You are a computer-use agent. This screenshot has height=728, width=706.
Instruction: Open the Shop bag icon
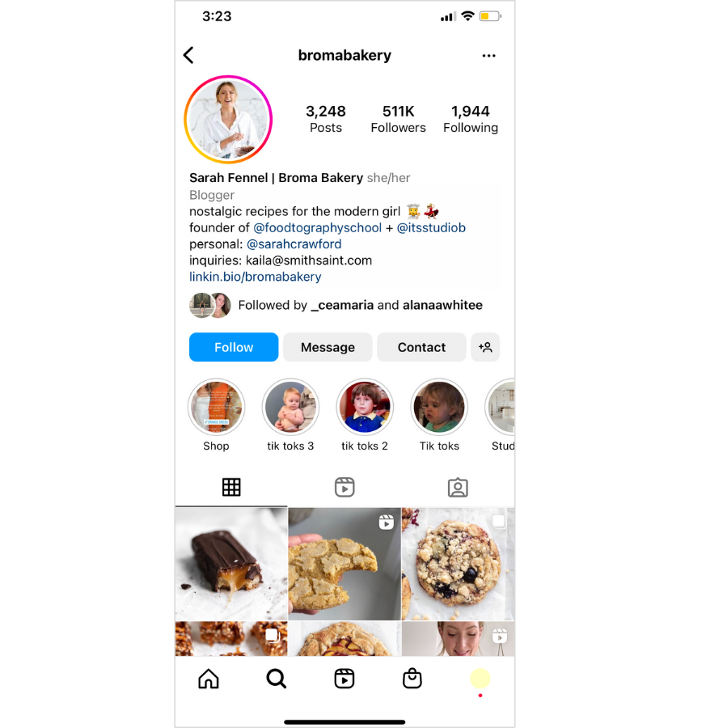coord(412,679)
